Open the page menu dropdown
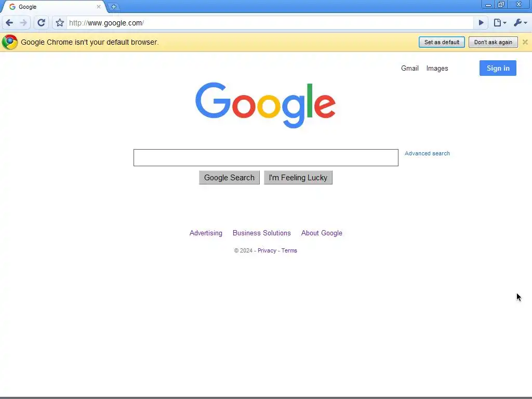Viewport: 532px width, 399px height. coord(500,23)
